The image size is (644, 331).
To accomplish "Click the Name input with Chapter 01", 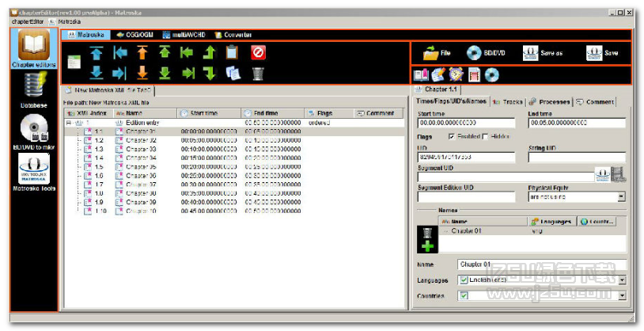I will coord(542,264).
